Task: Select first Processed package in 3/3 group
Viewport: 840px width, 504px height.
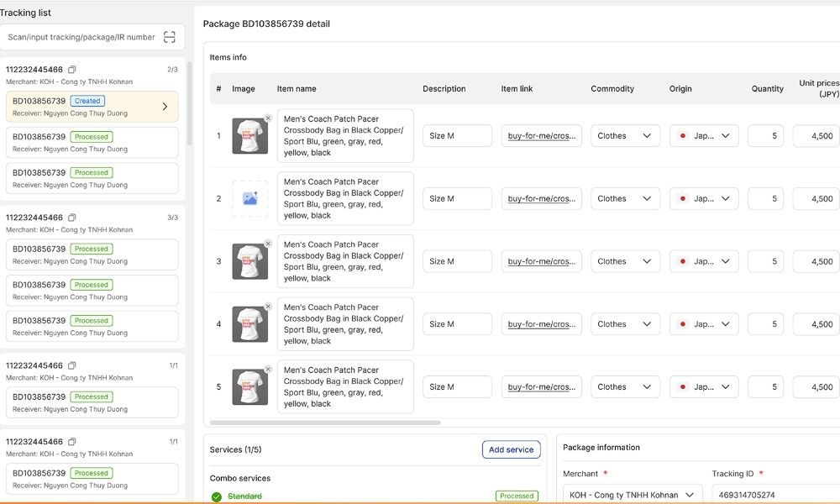Action: 92,255
